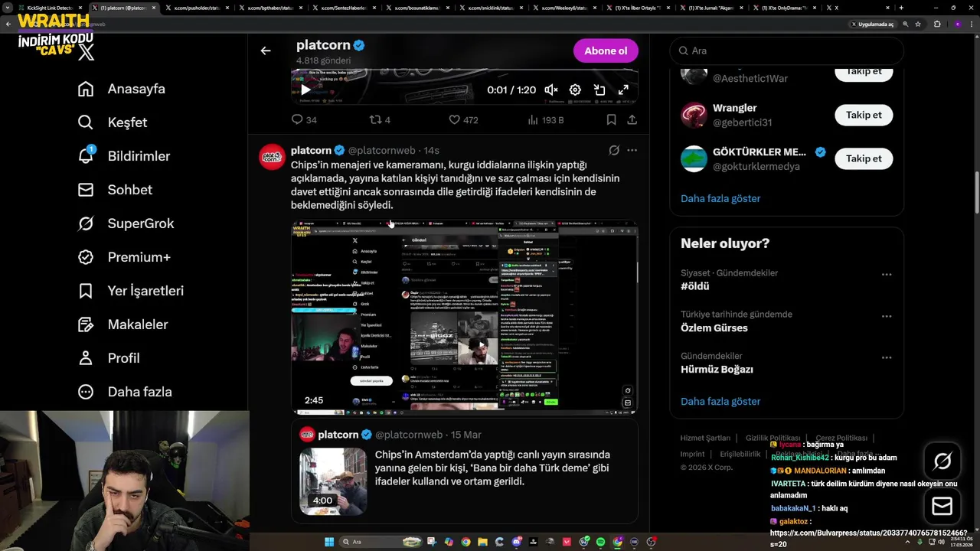Open options for the #öldü trend

pyautogui.click(x=887, y=274)
